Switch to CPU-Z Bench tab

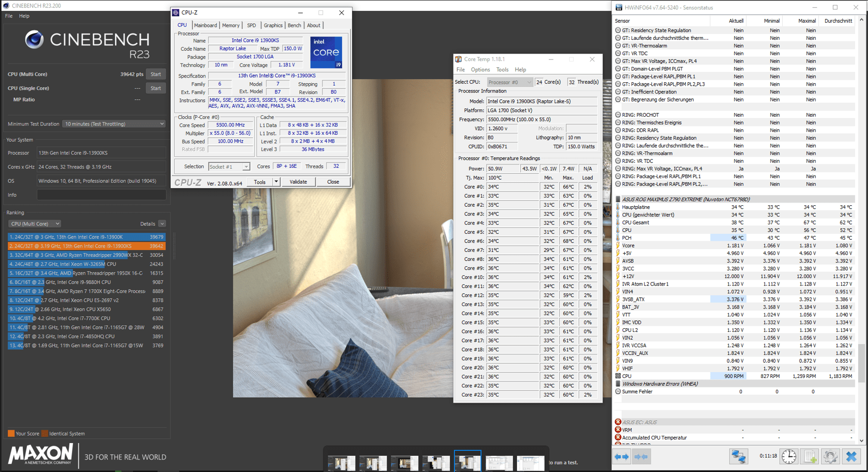294,26
